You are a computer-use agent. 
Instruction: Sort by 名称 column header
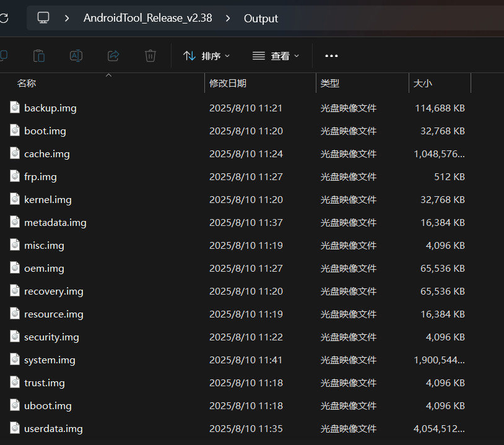pyautogui.click(x=27, y=84)
